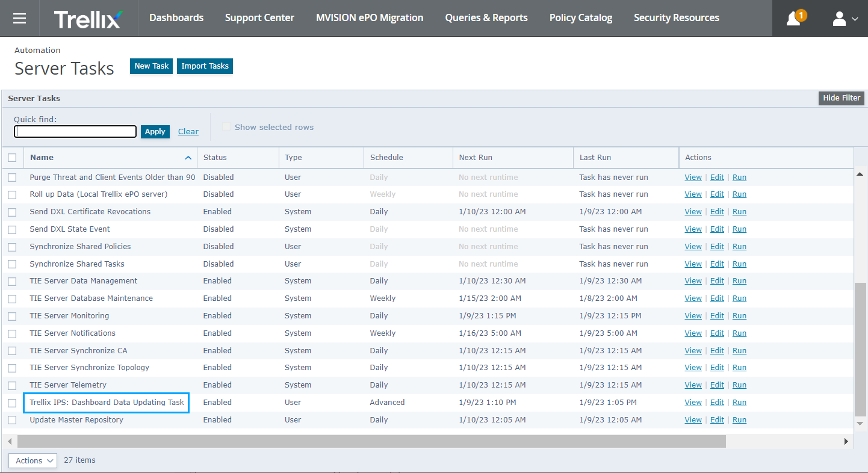
Task: Click Import Tasks button
Action: pyautogui.click(x=205, y=66)
